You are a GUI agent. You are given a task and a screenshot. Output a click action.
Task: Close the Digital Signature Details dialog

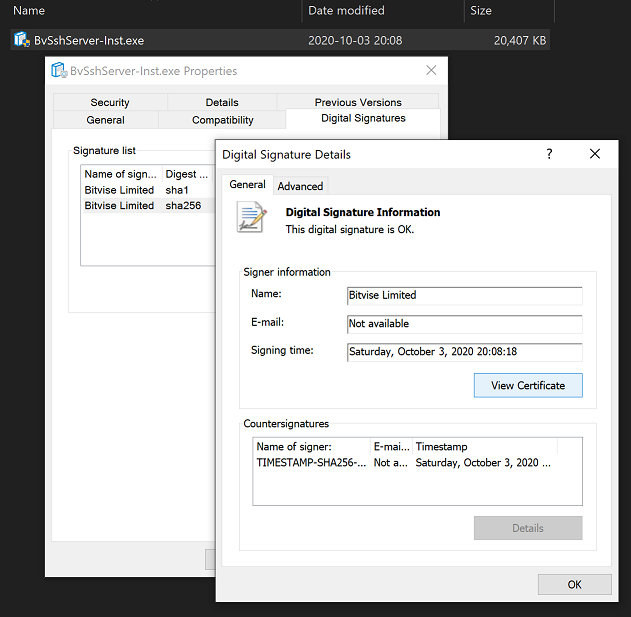point(595,154)
